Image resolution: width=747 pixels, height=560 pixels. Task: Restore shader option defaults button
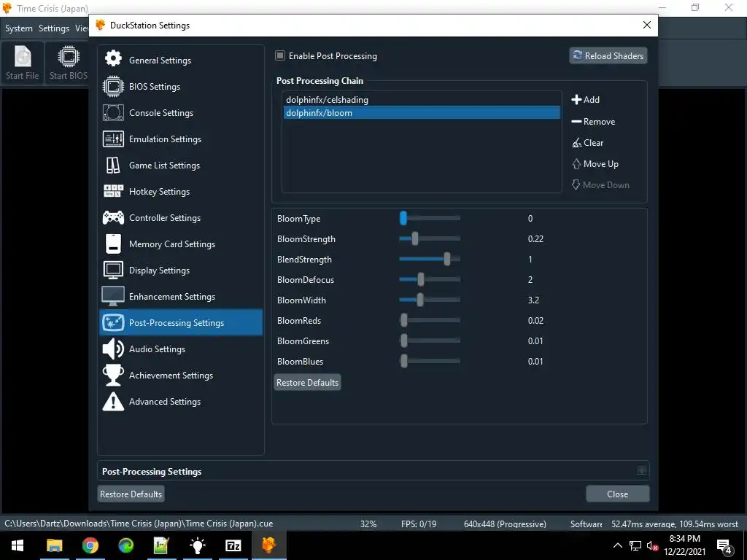pos(307,382)
